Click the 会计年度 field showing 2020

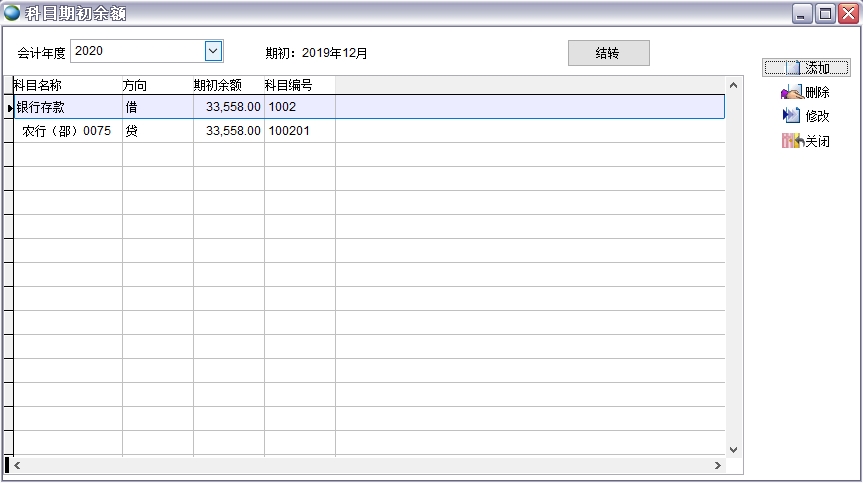pyautogui.click(x=136, y=51)
